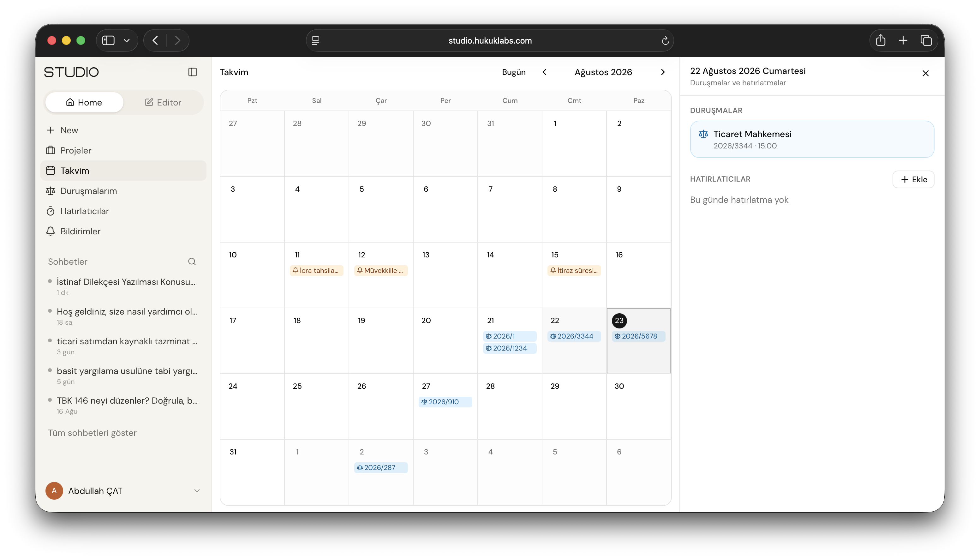The width and height of the screenshot is (980, 559).
Task: Open hearing 2026/1 on August 21
Action: pyautogui.click(x=509, y=336)
